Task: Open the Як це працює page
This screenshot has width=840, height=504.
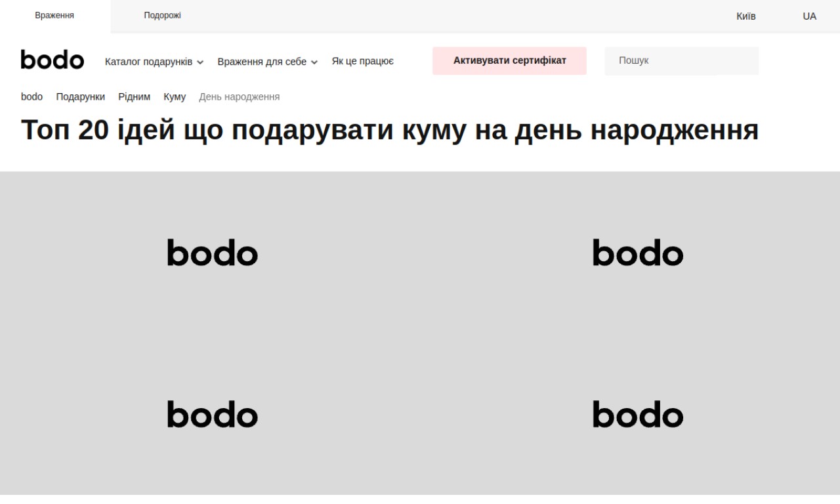Action: 363,61
